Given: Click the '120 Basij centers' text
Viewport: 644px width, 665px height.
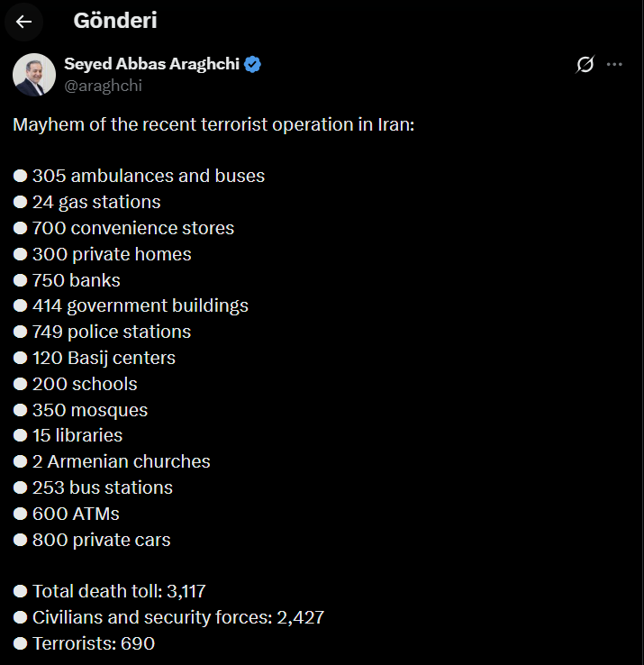Looking at the screenshot, I should click(104, 358).
